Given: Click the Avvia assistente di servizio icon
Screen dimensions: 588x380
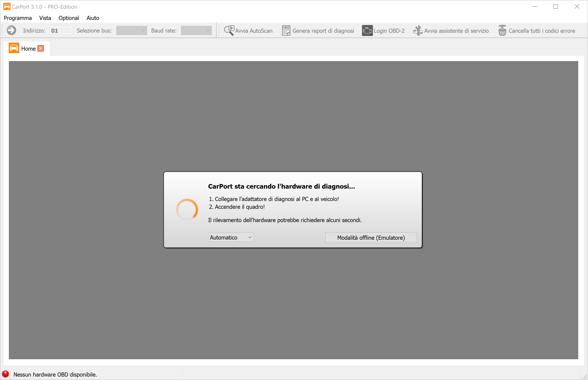Looking at the screenshot, I should (x=417, y=31).
